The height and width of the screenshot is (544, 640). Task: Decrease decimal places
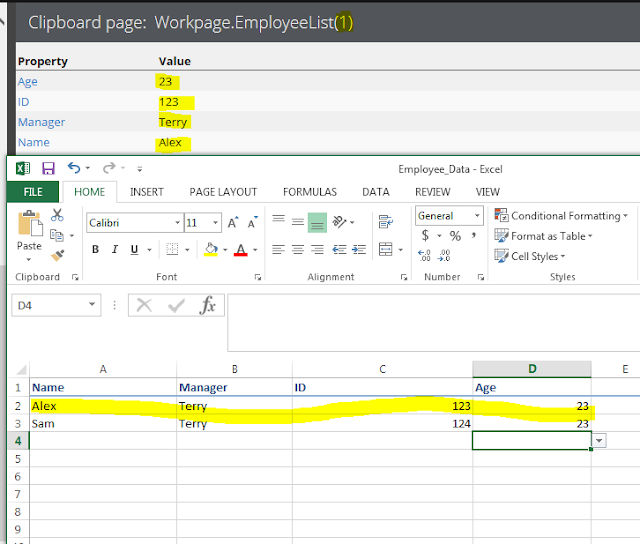[x=444, y=255]
